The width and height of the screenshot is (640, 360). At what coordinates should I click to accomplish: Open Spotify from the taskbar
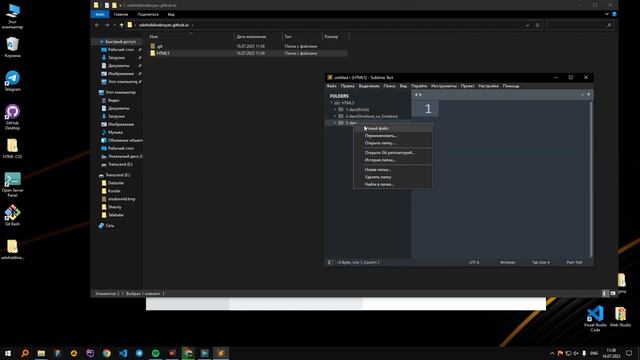point(156,353)
